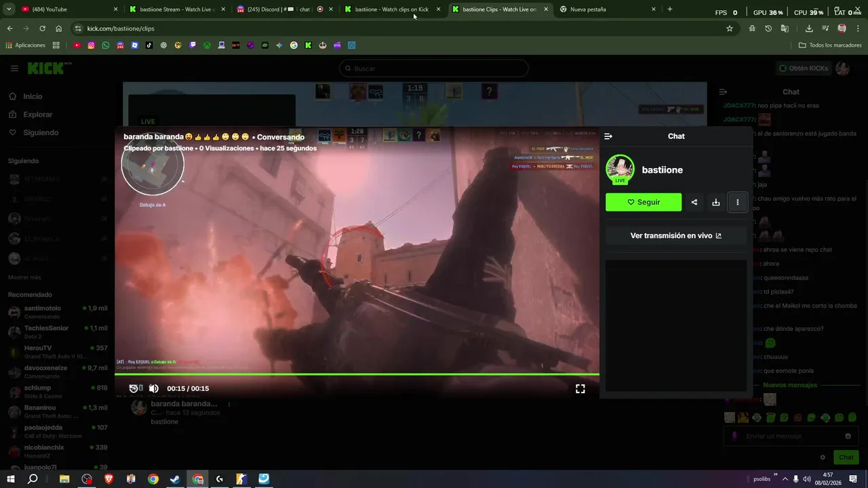Viewport: 868px width, 488px height.
Task: Open the Kick sidebar hamburger menu
Action: pos(14,68)
